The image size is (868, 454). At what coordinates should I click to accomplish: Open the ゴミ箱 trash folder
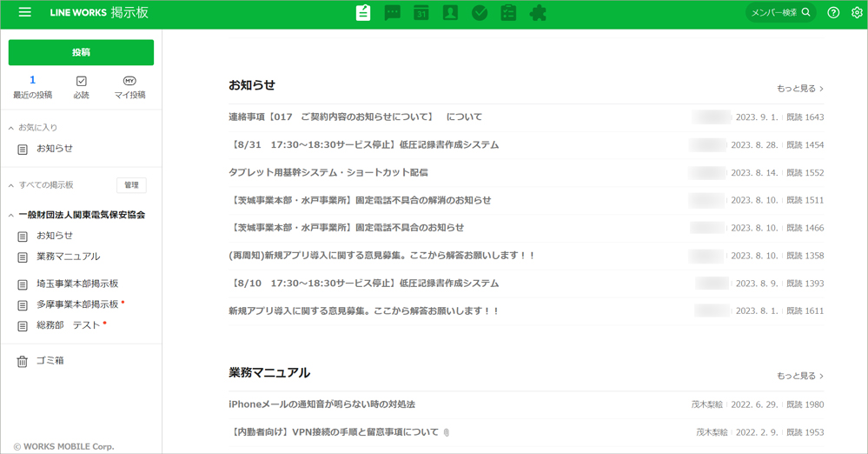point(50,361)
